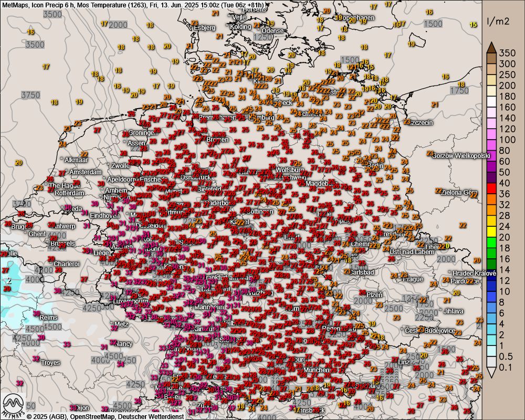Click the Szczecin city label
The height and width of the screenshot is (420, 525).
(x=421, y=123)
